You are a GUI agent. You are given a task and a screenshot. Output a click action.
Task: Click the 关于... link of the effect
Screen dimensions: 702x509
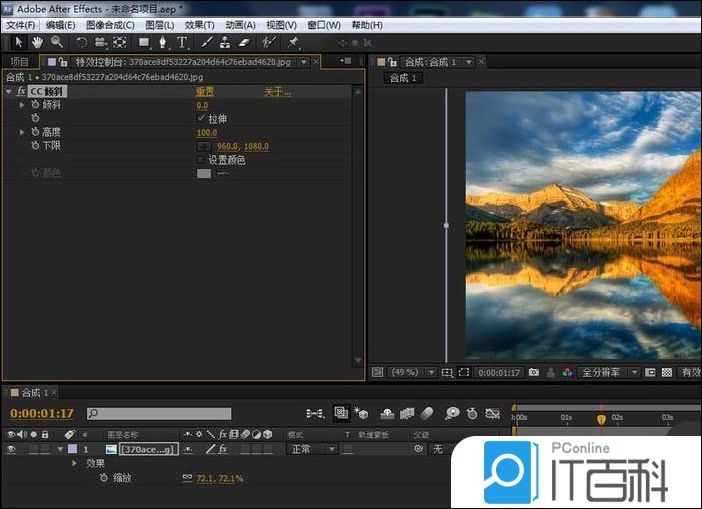click(x=277, y=91)
